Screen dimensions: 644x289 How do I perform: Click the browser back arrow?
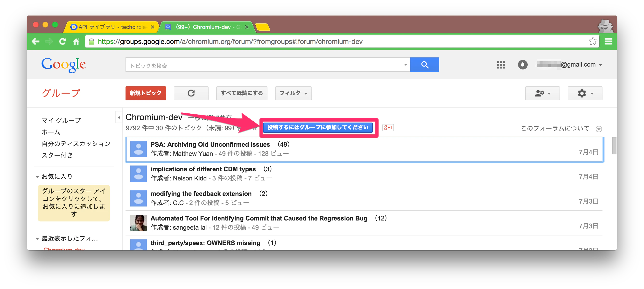pos(36,42)
